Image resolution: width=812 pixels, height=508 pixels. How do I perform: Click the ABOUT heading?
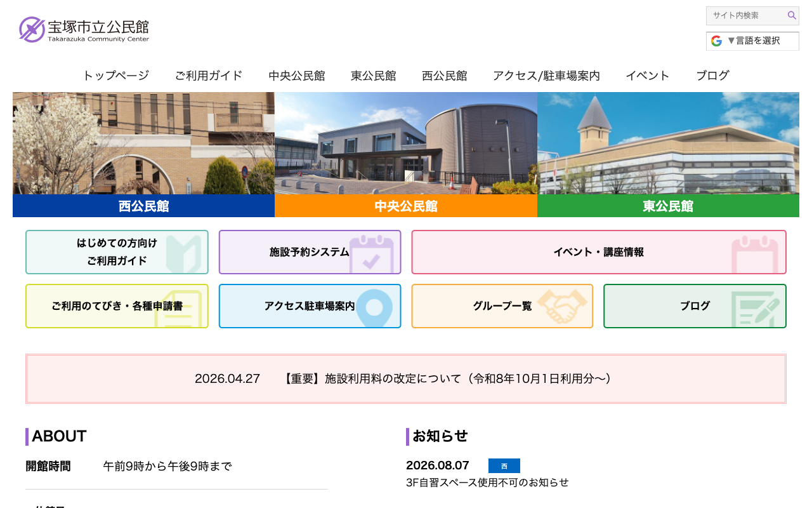pos(59,436)
